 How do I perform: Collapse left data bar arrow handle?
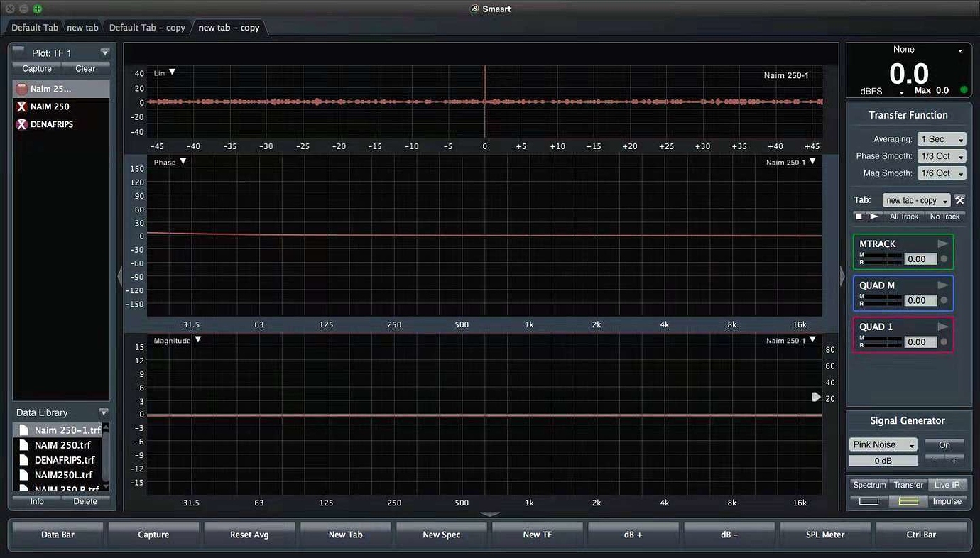[x=119, y=276]
